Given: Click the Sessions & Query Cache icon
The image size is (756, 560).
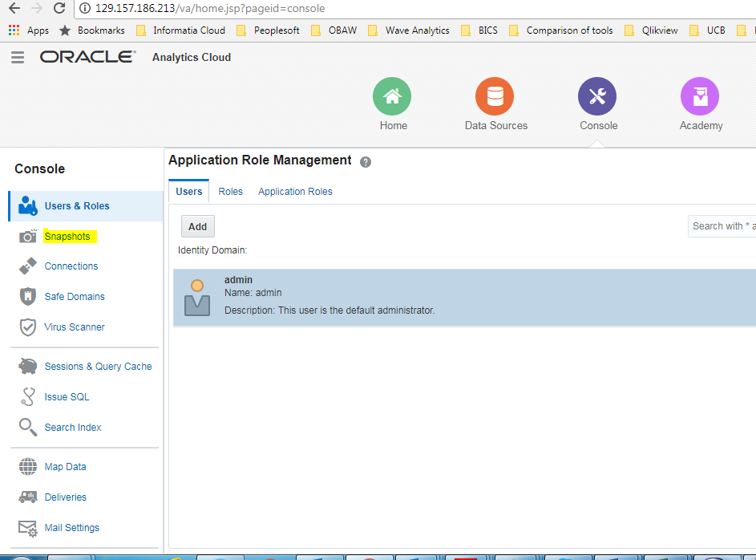Looking at the screenshot, I should click(28, 367).
